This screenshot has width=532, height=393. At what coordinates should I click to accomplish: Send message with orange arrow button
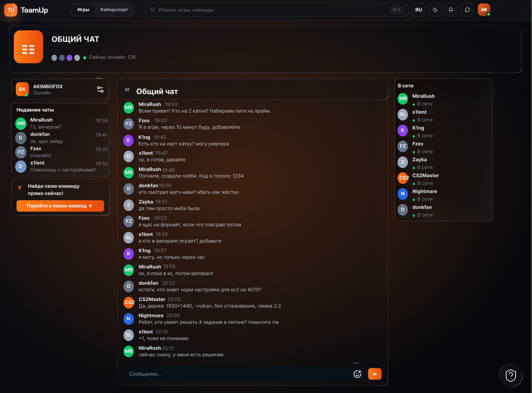(x=375, y=374)
